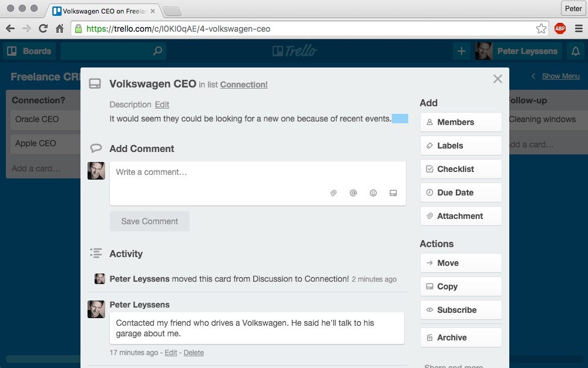588x368 pixels.
Task: Move the card using the Move button
Action: [461, 263]
